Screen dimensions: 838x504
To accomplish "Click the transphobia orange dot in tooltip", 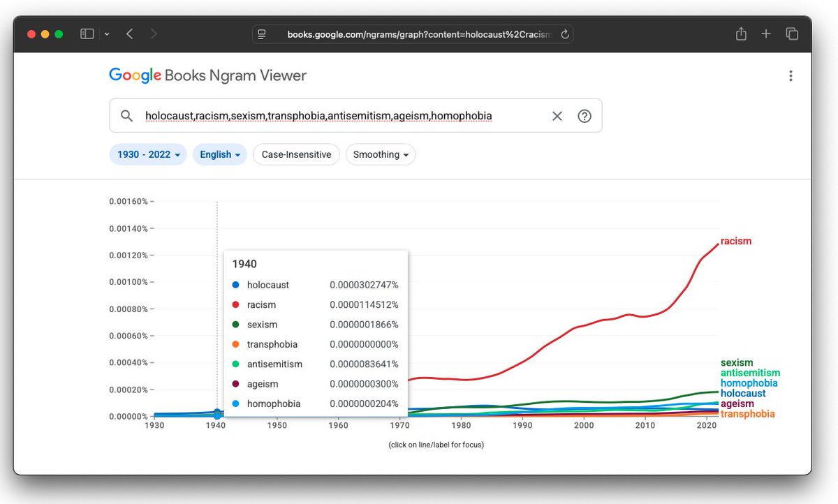I will 235,344.
